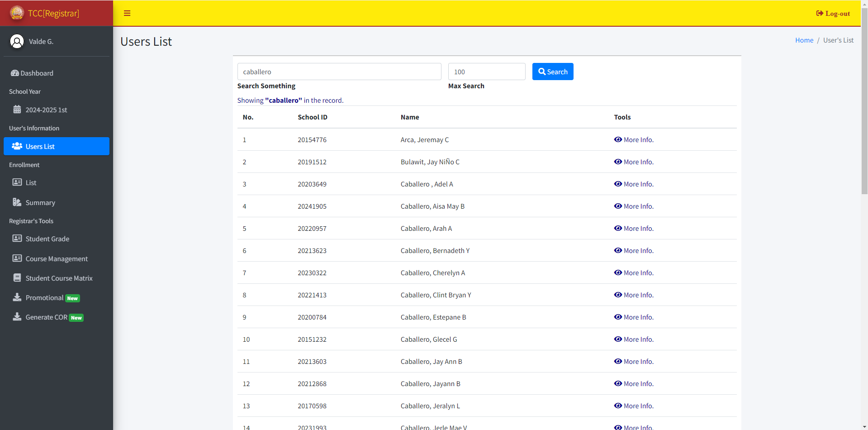Click the Log-out arrow icon
The image size is (868, 430).
[820, 13]
